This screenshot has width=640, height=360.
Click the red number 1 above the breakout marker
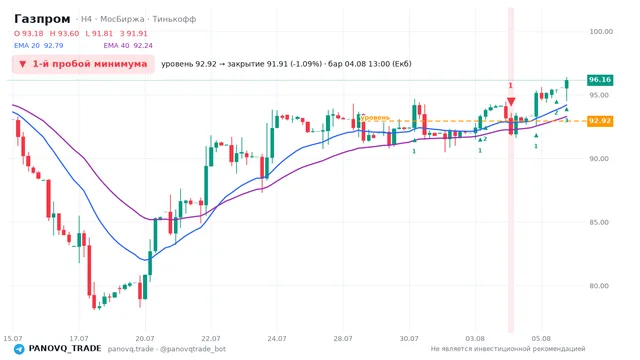click(510, 85)
